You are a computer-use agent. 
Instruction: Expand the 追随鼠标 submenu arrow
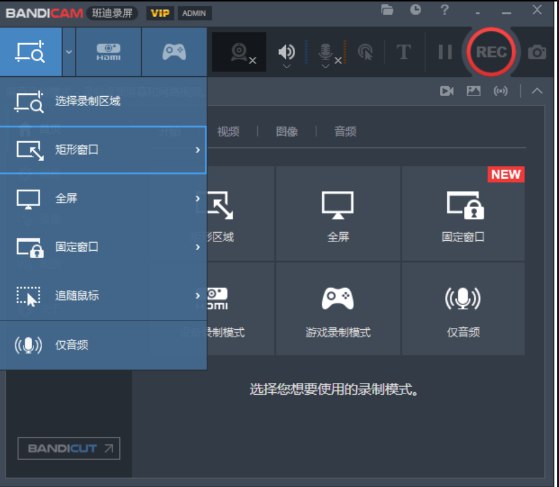point(198,296)
